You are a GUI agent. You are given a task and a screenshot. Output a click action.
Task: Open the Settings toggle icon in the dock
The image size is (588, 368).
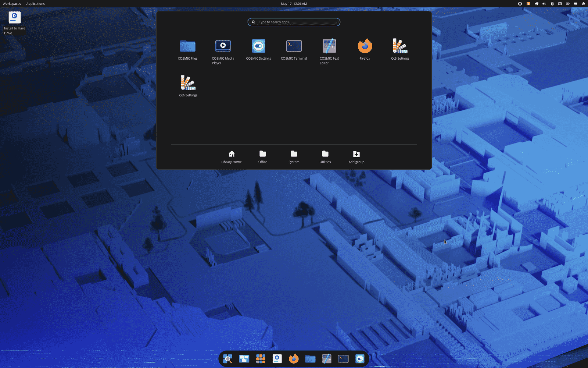pos(360,359)
